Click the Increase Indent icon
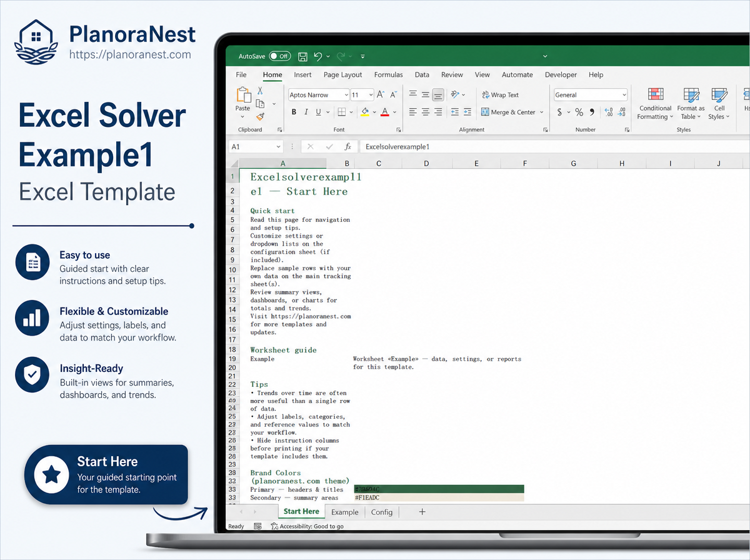Viewport: 750px width, 560px height. point(467,112)
